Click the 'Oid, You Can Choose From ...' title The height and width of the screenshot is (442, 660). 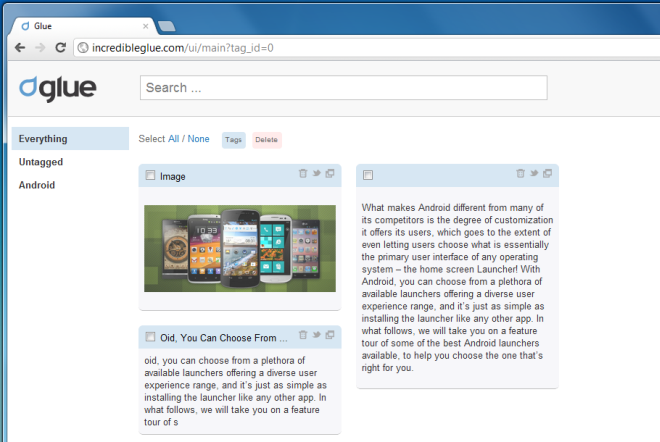coord(224,338)
